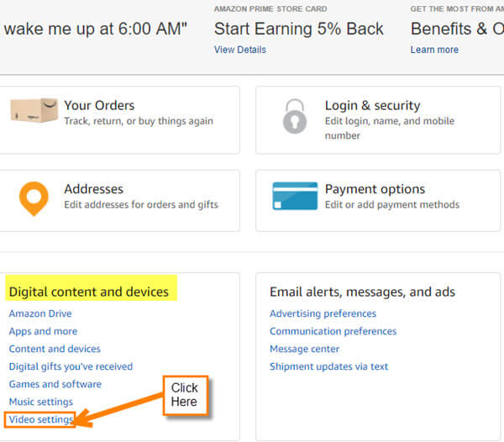Open the Amazon Drive link

40,313
